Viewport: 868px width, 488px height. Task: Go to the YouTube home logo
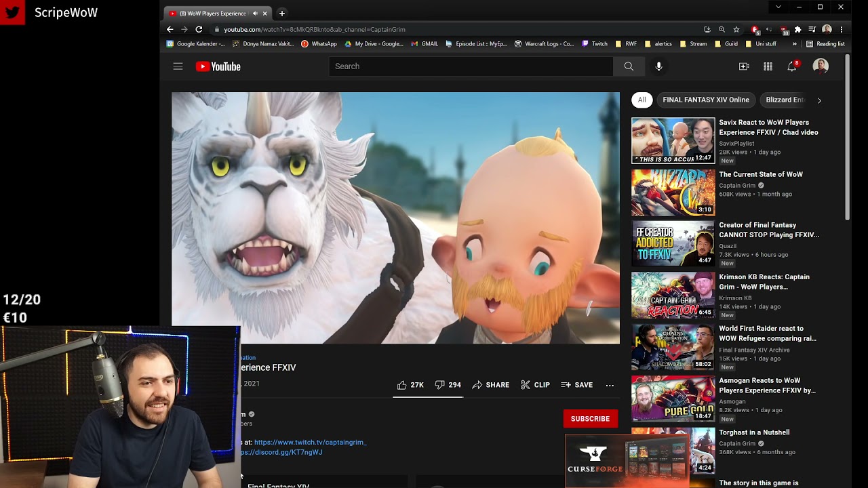coord(218,66)
